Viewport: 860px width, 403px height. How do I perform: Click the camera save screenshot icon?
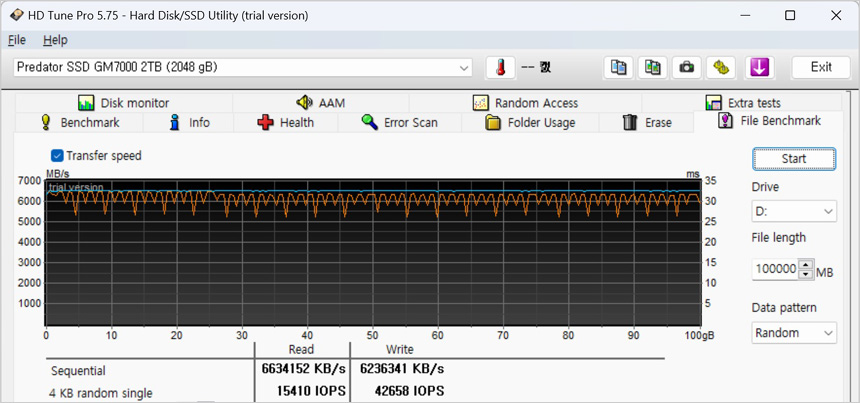point(686,67)
